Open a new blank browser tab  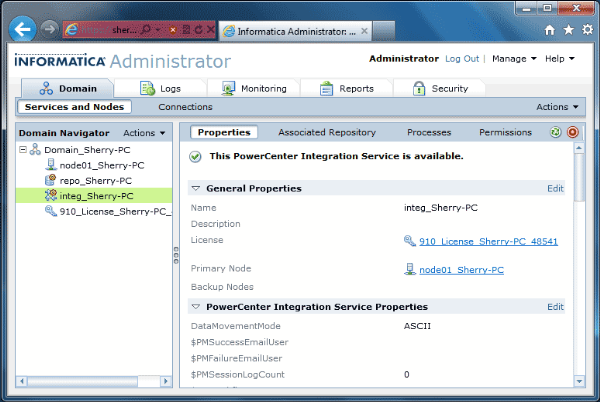click(383, 31)
